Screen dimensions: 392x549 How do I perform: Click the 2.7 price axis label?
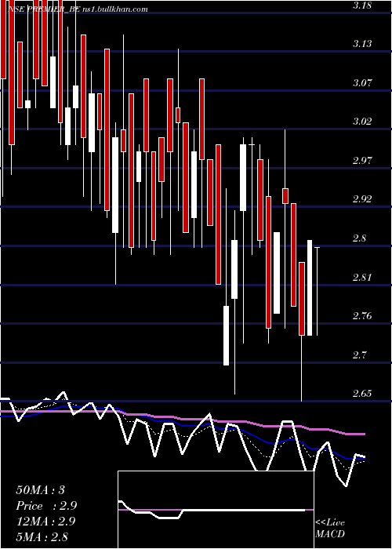[x=359, y=355]
